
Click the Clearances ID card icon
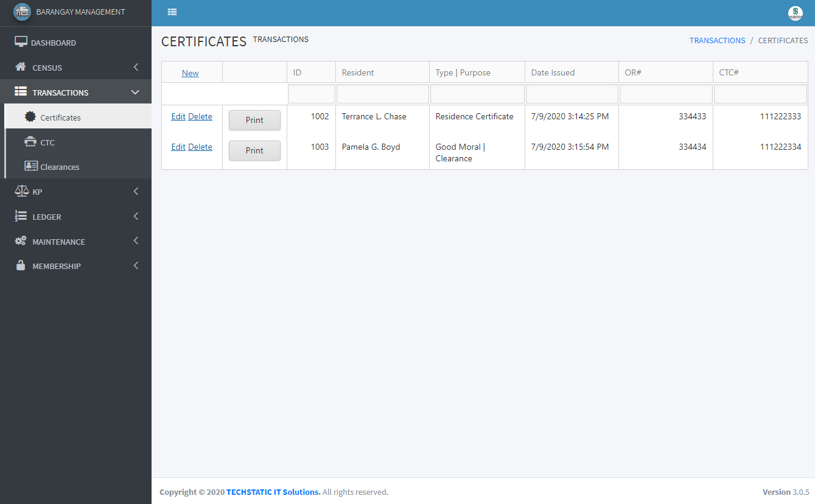coord(30,166)
